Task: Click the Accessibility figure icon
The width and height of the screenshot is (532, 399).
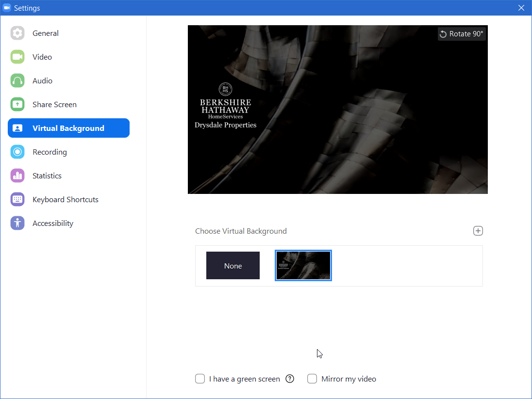Action: tap(17, 223)
